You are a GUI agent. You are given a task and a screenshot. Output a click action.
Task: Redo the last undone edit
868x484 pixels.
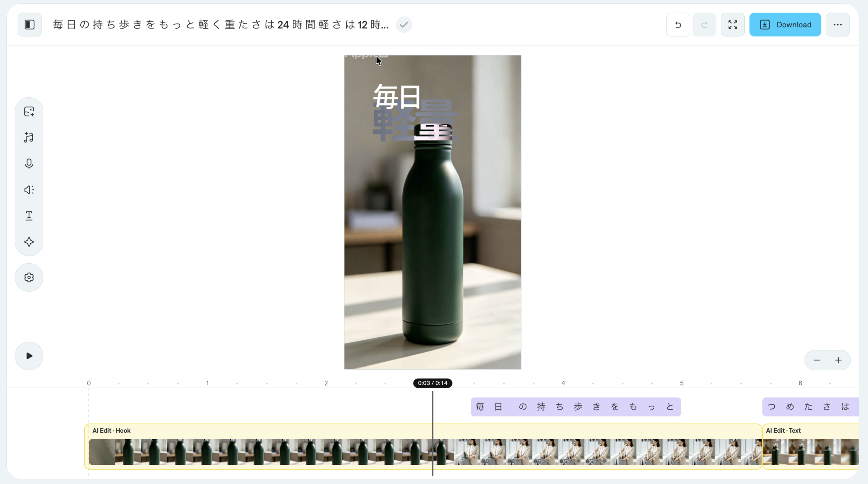(x=704, y=25)
